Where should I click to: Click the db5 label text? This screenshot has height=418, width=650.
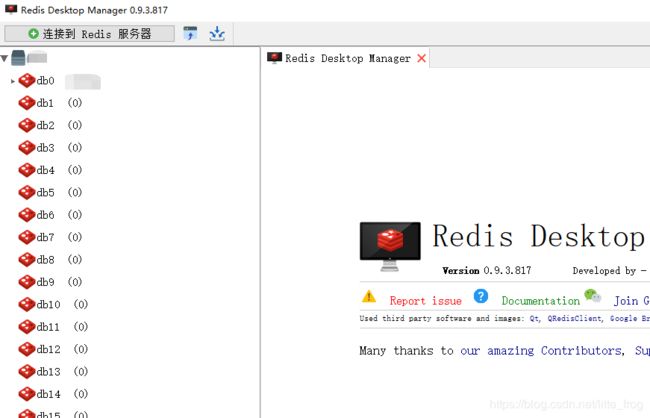point(45,192)
